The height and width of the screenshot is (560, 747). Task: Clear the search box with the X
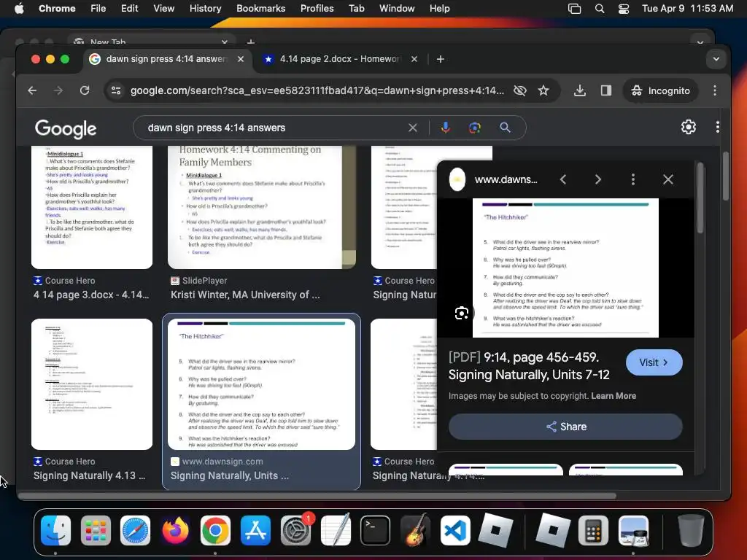pos(413,128)
